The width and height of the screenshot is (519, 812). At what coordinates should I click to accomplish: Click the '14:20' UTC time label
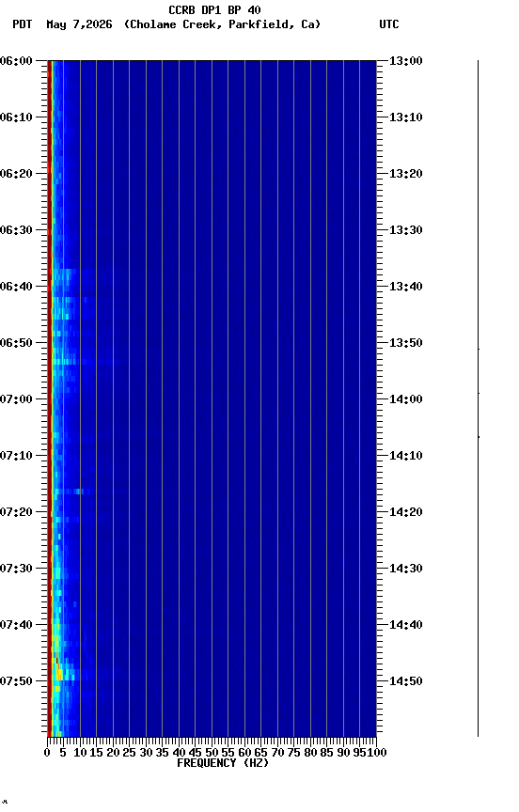[406, 513]
